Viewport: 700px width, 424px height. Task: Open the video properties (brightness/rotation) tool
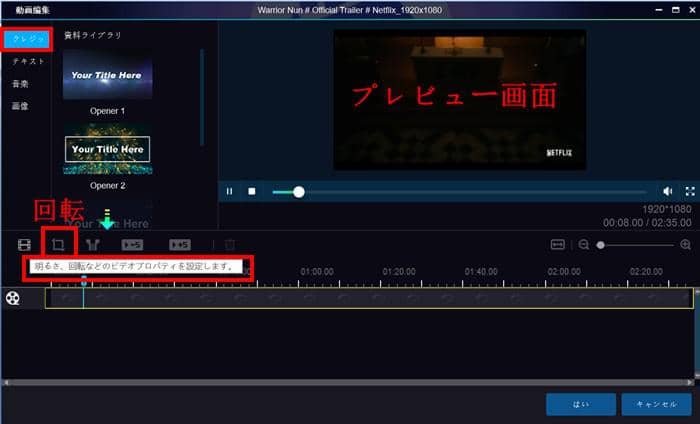58,245
